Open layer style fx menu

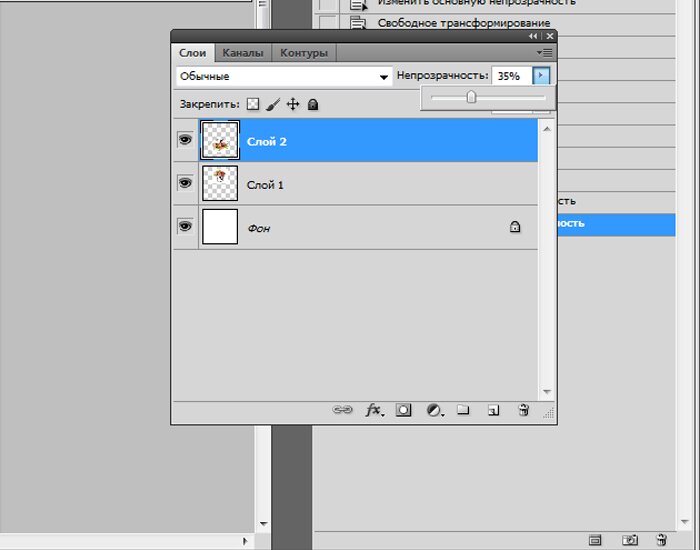373,410
